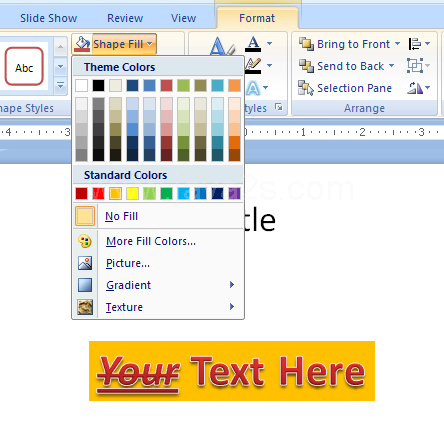The height and width of the screenshot is (436, 444).
Task: Click the Send to Back button label
Action: tap(351, 66)
